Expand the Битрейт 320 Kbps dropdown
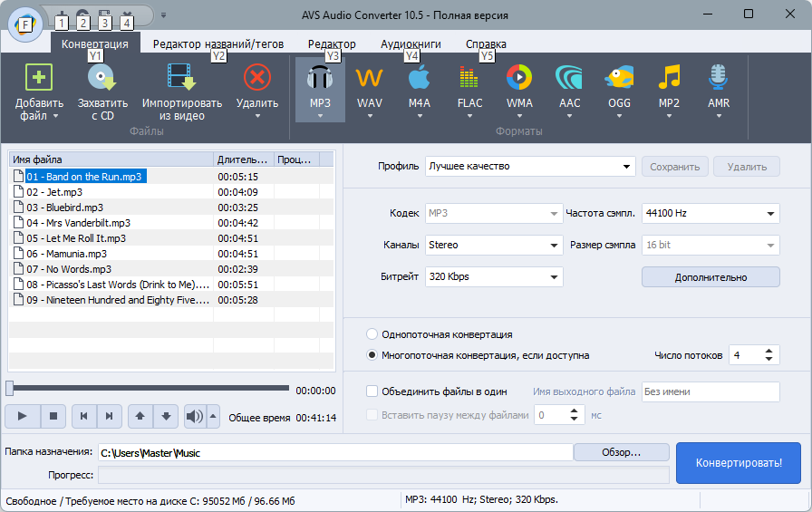This screenshot has width=812, height=512. pos(494,276)
